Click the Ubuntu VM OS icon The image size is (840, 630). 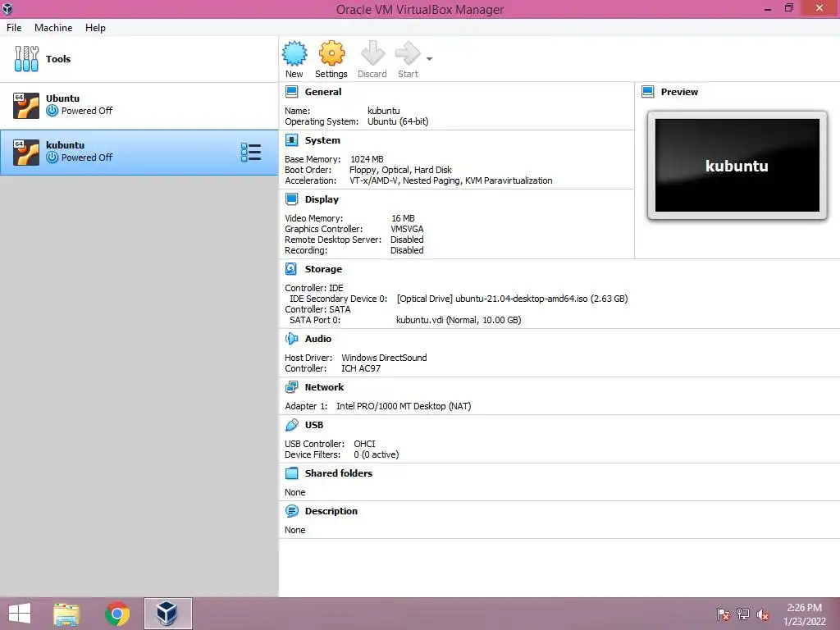[x=26, y=105]
